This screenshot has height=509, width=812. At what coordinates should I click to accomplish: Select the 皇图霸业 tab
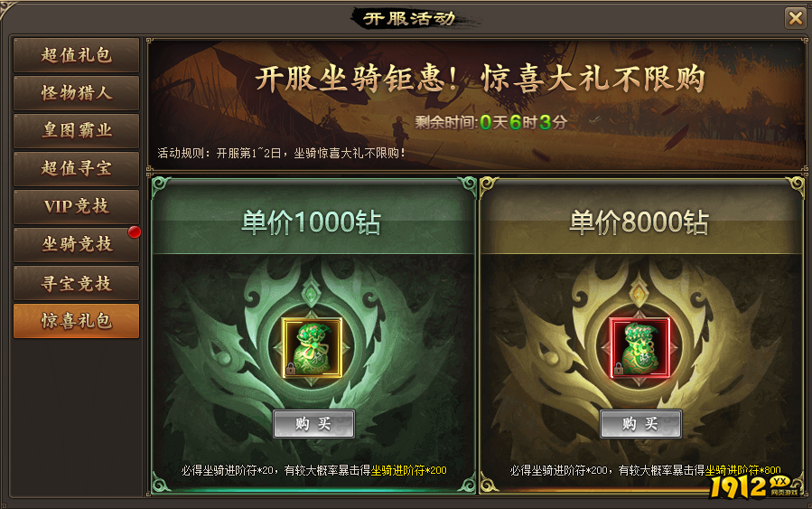pyautogui.click(x=76, y=130)
